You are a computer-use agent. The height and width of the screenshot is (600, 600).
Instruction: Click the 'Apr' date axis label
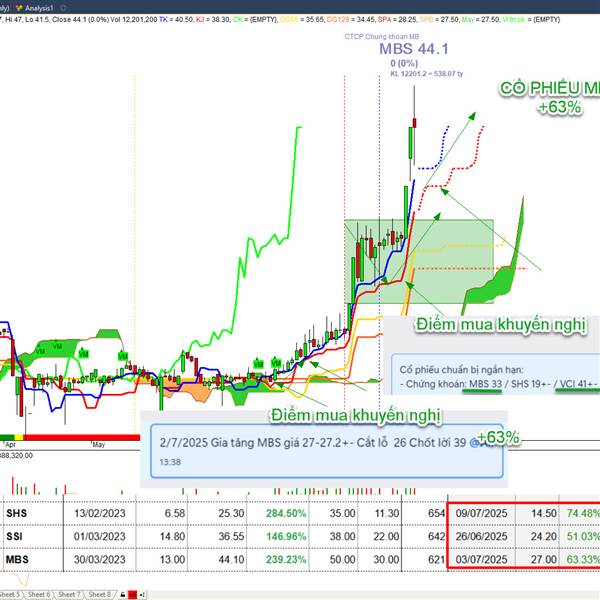coord(10,445)
